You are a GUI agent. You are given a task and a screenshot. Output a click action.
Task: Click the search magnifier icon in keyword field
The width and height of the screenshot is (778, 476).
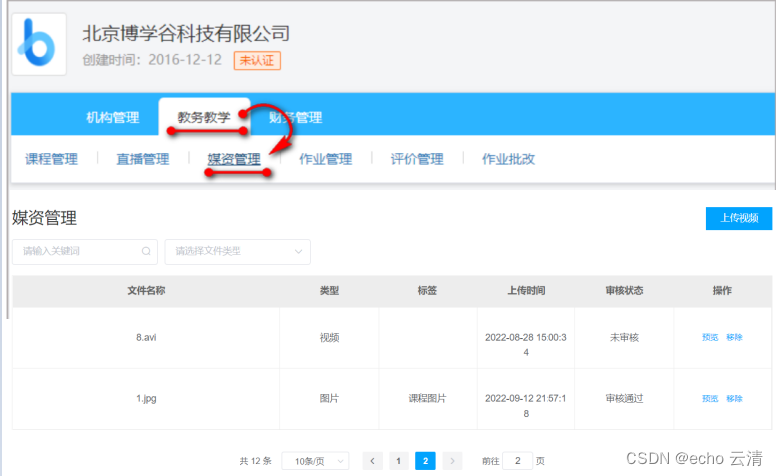pos(146,251)
